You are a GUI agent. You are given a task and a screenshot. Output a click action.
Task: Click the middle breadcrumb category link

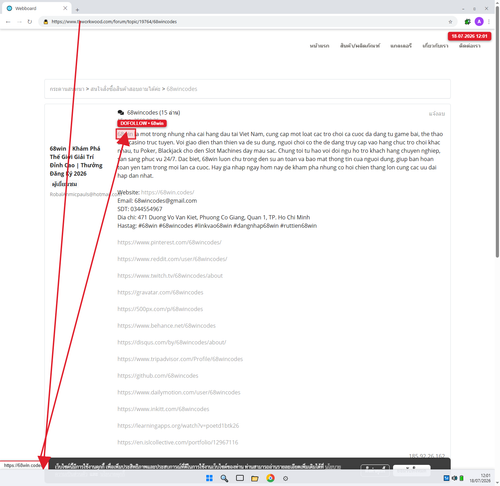coord(125,89)
